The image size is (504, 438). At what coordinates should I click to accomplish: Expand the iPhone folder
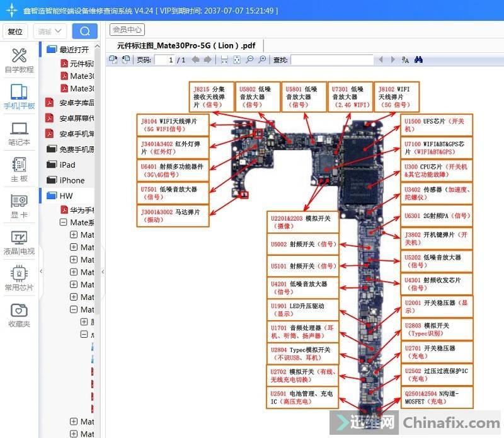click(72, 180)
